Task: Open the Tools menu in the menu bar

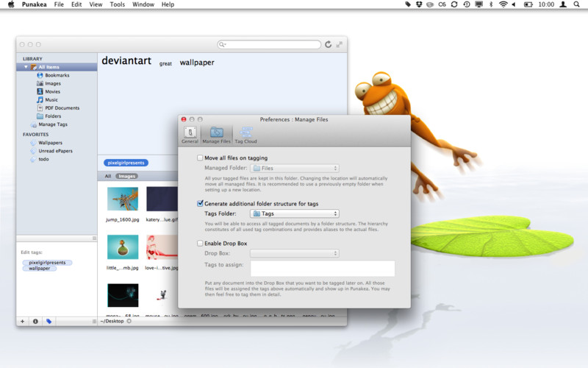Action: pyautogui.click(x=117, y=4)
